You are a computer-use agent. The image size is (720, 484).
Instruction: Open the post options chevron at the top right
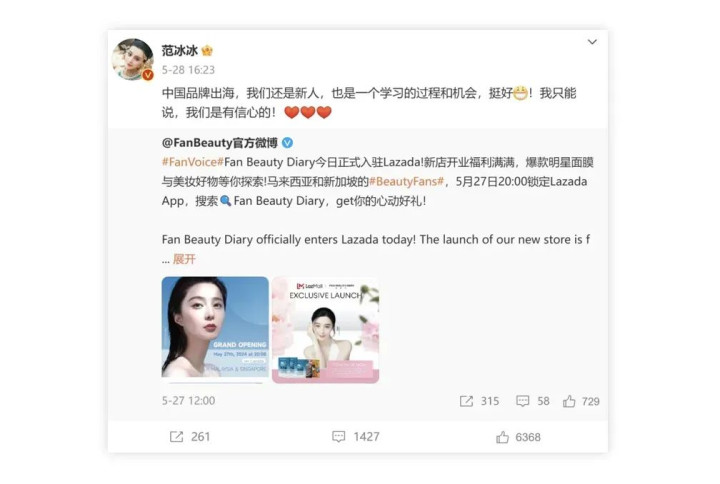click(592, 42)
